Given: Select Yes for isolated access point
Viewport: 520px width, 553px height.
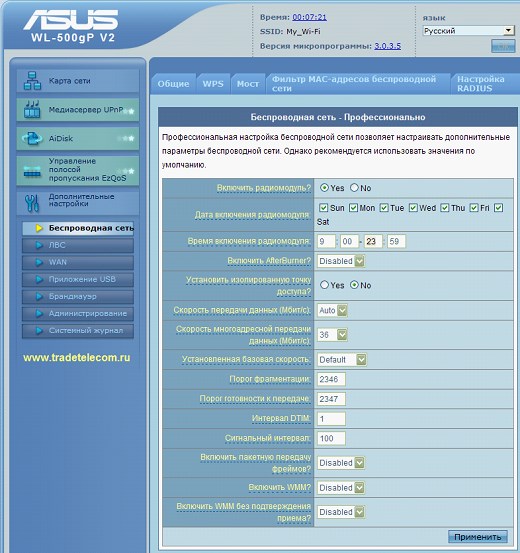Looking at the screenshot, I should click(324, 285).
